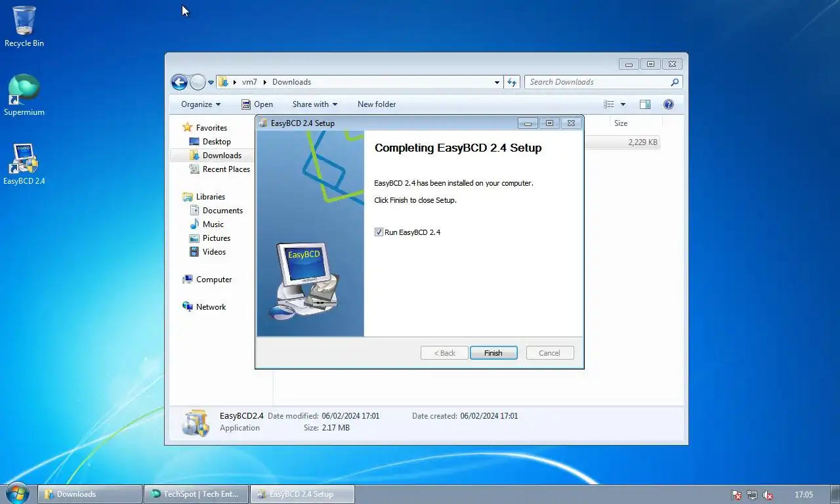The width and height of the screenshot is (840, 504).
Task: Open the Share with menu
Action: tap(315, 104)
